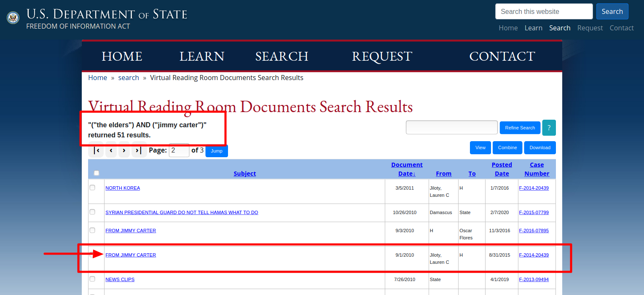This screenshot has height=295, width=644.
Task: Click 'Oscar Flores' in the To column
Action: pos(466,234)
